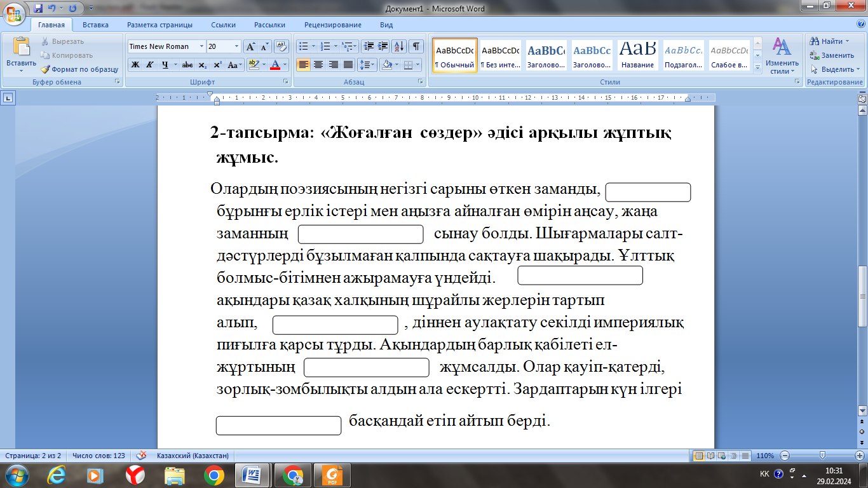
Task: Toggle show paragraph marks ¶
Action: pyautogui.click(x=416, y=46)
